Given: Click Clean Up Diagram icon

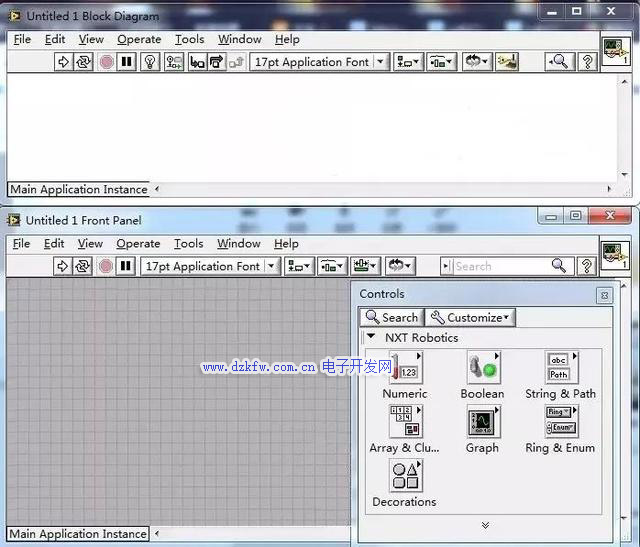Looking at the screenshot, I should [x=508, y=62].
